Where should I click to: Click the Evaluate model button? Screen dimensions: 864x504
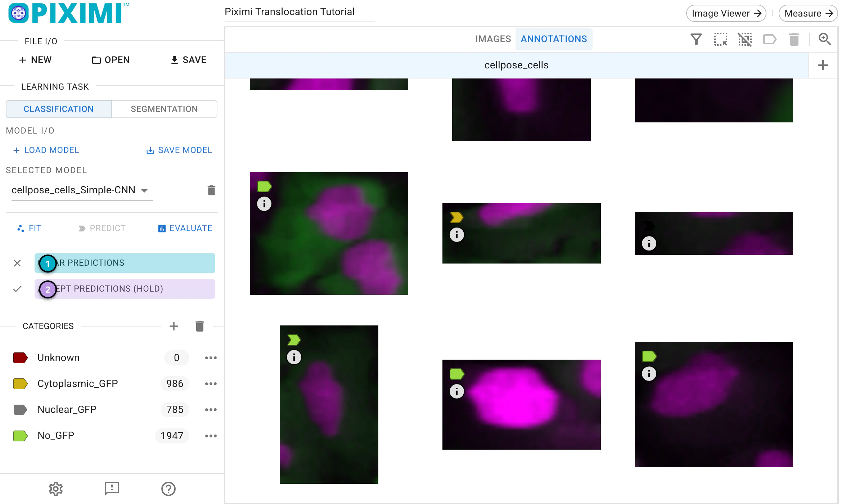point(185,228)
